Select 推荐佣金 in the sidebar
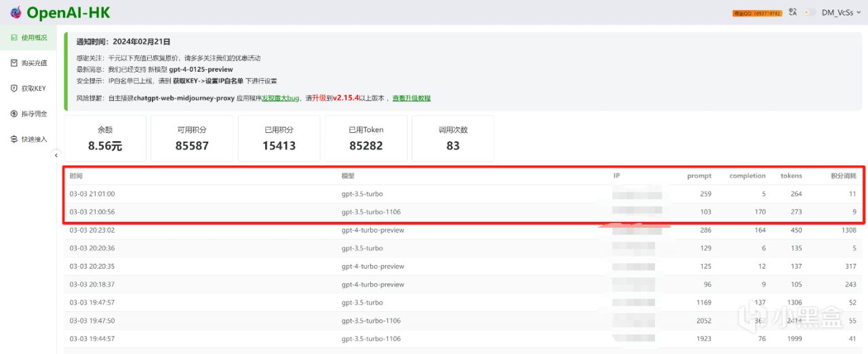This screenshot has height=354, width=868. (x=28, y=114)
